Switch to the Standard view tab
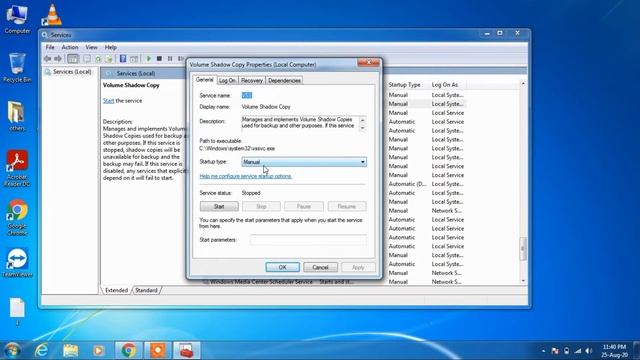 coord(146,290)
